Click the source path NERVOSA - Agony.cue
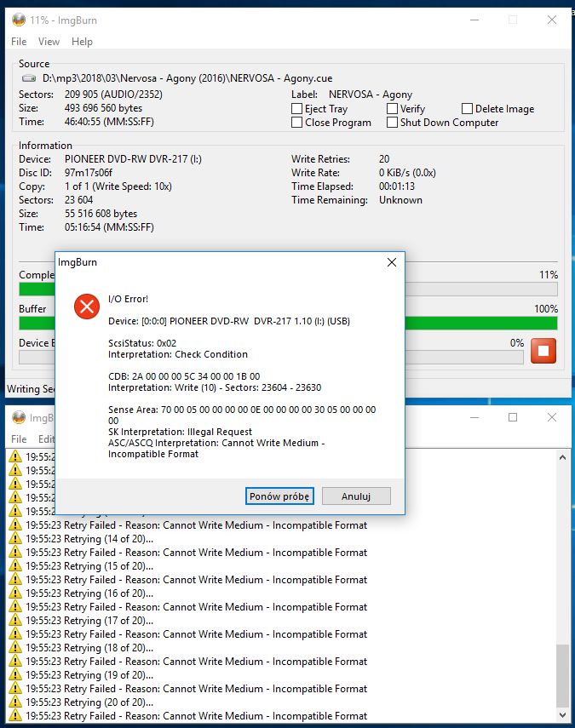 187,78
